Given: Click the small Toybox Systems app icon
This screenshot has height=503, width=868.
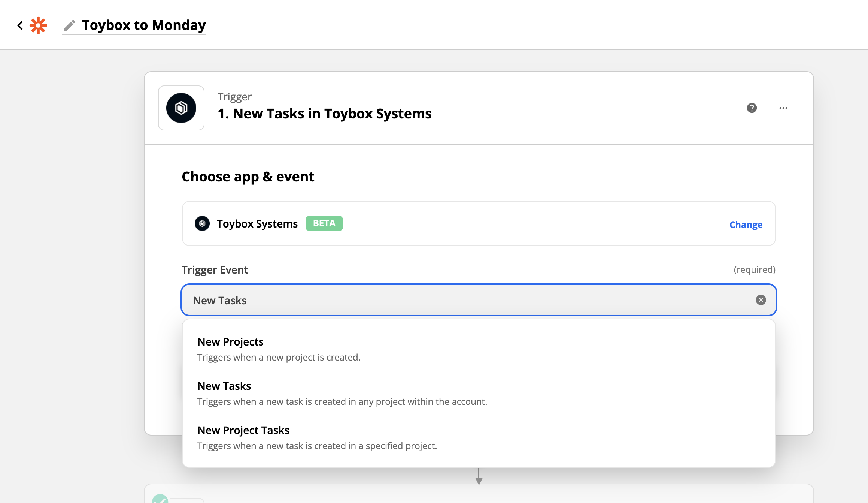Looking at the screenshot, I should point(202,224).
